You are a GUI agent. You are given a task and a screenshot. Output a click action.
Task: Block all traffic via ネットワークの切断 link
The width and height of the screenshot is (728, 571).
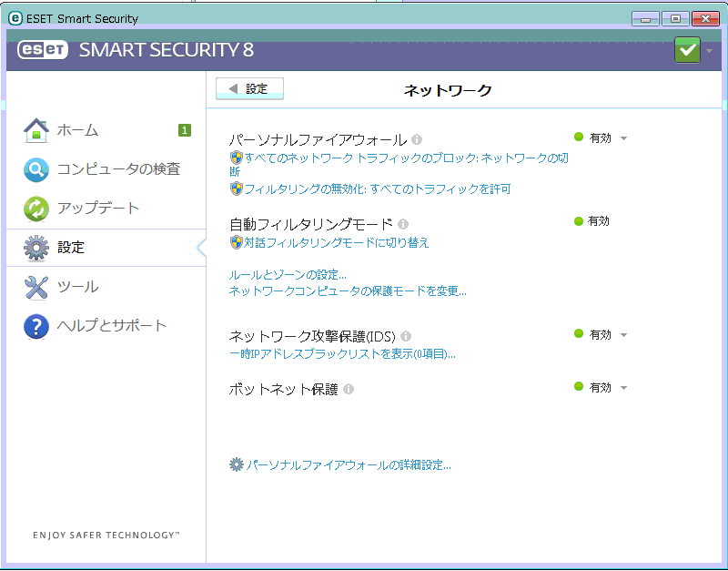coord(399,165)
